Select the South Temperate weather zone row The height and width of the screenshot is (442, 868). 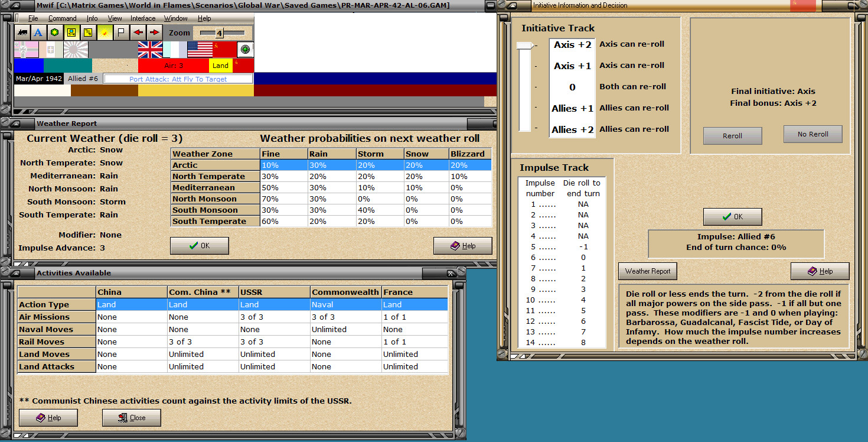tap(331, 221)
